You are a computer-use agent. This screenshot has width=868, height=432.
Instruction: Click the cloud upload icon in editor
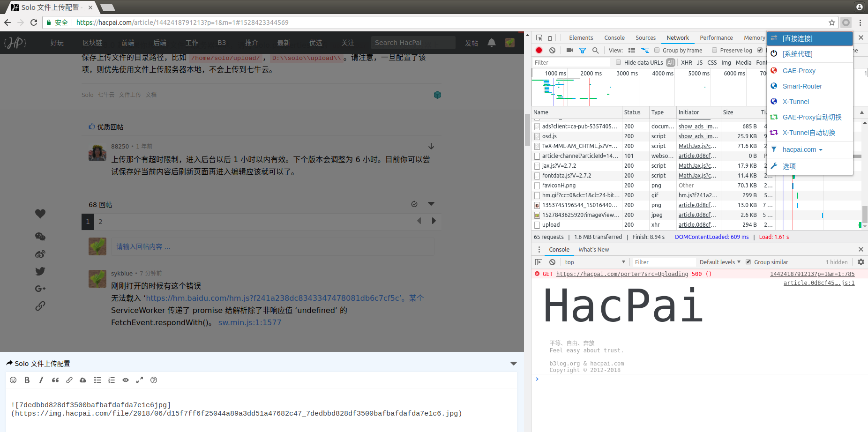point(83,380)
